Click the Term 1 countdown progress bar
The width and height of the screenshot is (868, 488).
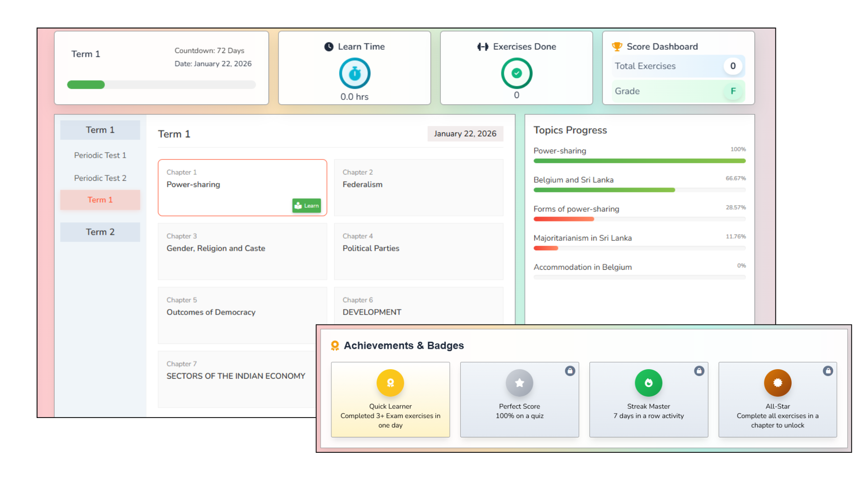coord(161,84)
